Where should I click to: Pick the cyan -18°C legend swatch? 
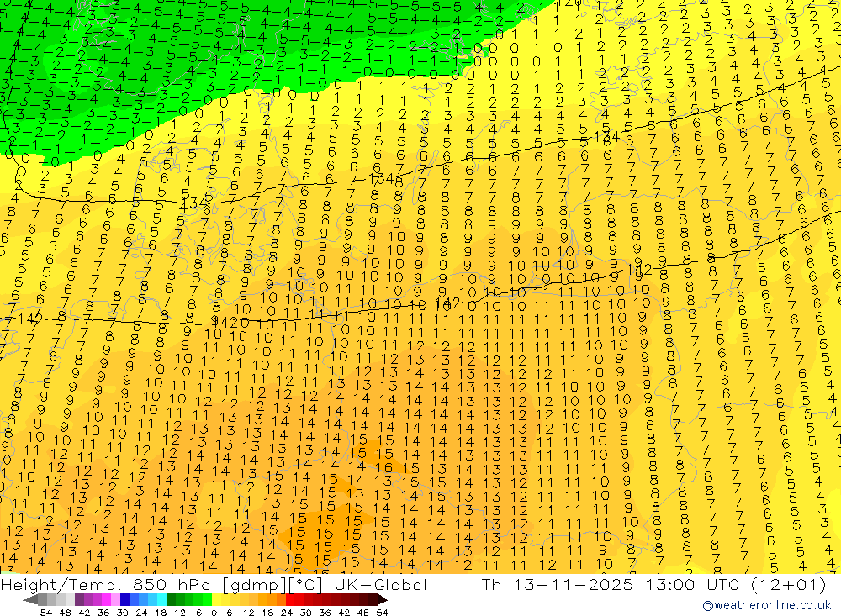click(161, 600)
